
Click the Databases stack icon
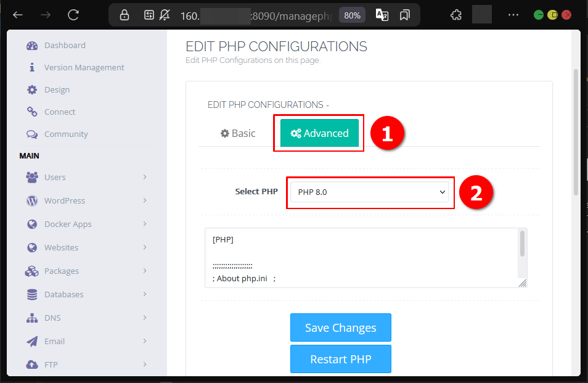(32, 294)
